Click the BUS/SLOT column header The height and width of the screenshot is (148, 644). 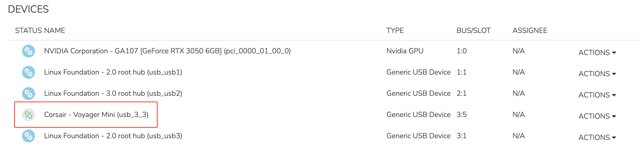click(x=474, y=30)
